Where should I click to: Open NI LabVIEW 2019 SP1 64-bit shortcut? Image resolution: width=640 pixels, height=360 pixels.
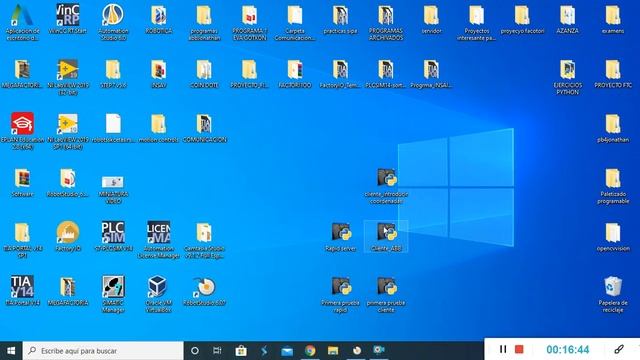pos(68,131)
